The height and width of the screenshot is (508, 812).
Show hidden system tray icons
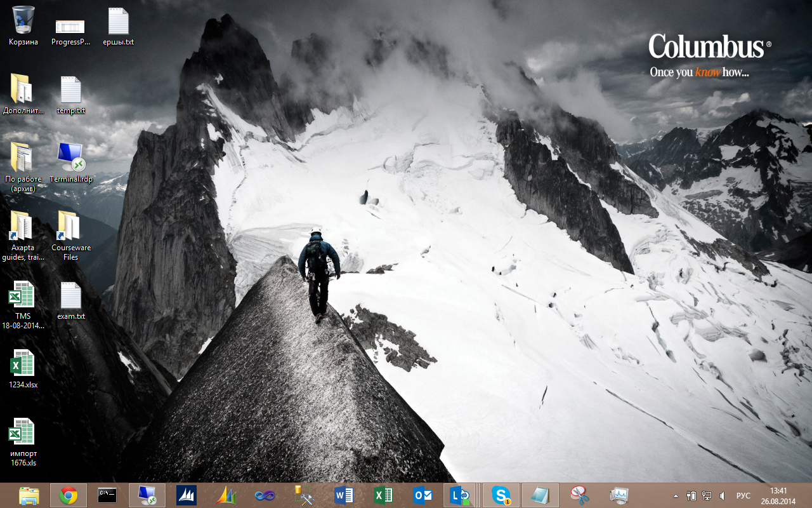click(x=676, y=496)
